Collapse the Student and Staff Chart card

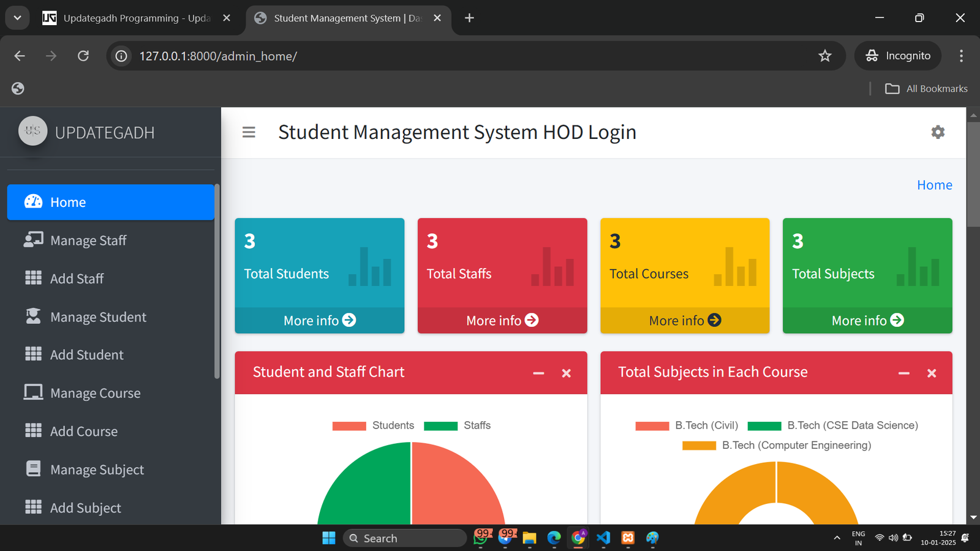[538, 373]
